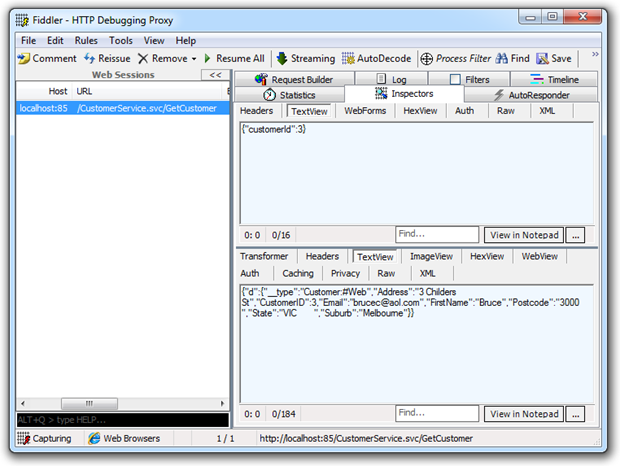This screenshot has height=466, width=620.
Task: Click the QuickExec command box
Action: [123, 420]
